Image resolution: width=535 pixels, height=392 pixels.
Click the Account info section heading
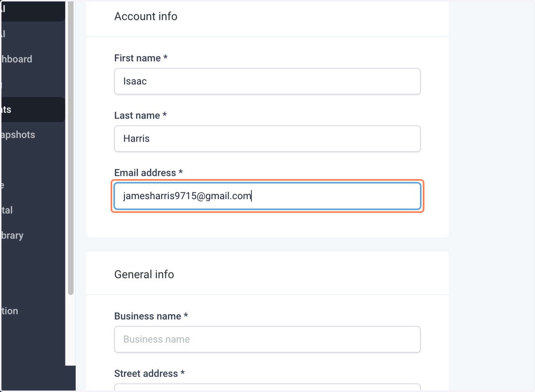coord(146,16)
